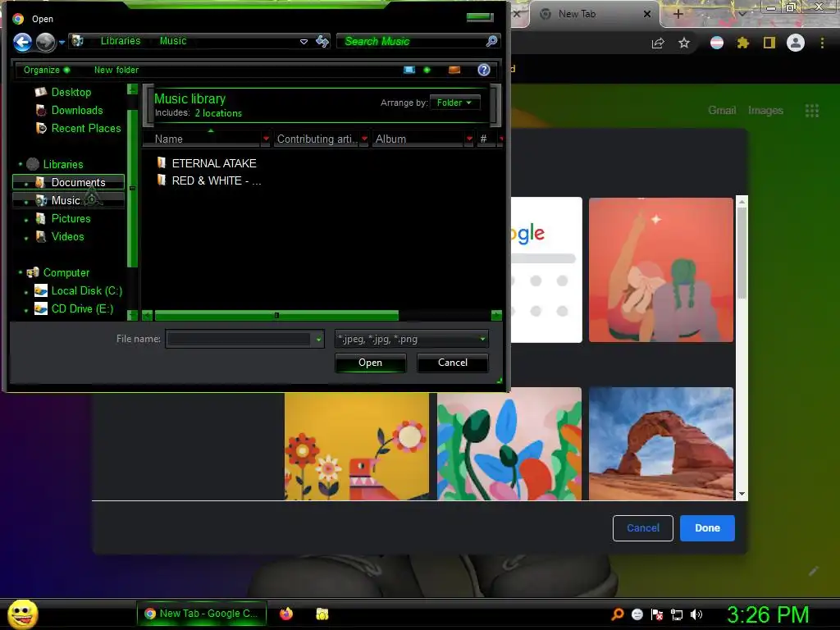Open the Album column filter dropdown
This screenshot has height=630, width=840.
[469, 139]
